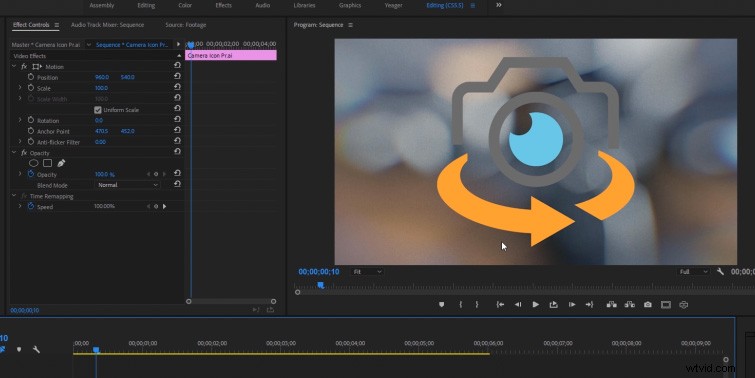This screenshot has height=378, width=755.
Task: Switch to the Color workspace tab
Action: (x=185, y=5)
